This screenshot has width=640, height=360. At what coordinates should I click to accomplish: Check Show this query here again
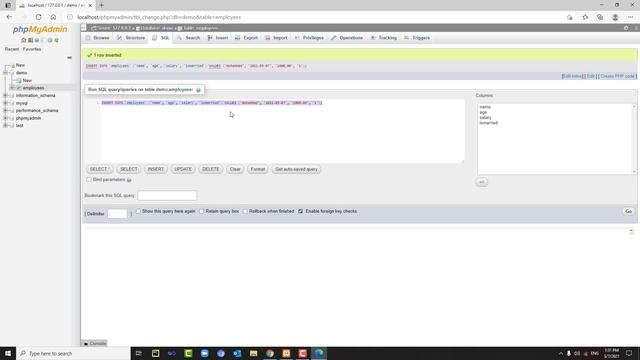coord(138,211)
